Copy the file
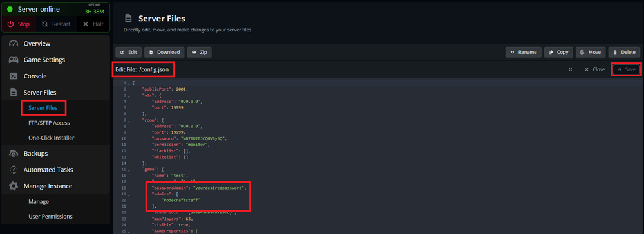 point(558,52)
